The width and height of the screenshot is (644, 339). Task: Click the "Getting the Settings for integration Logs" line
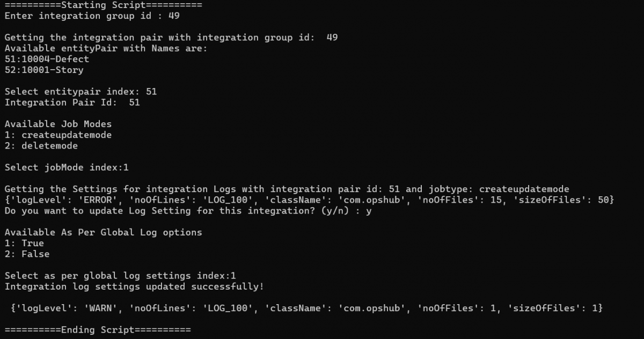coord(287,189)
